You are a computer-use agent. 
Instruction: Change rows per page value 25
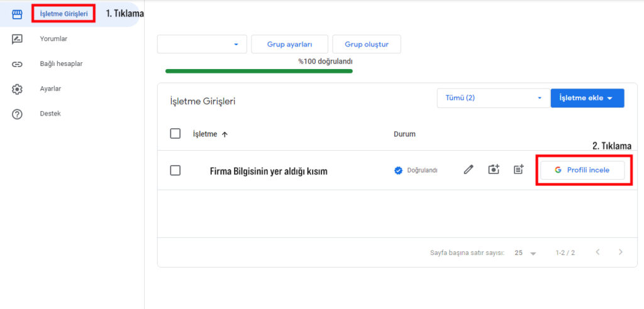[x=525, y=253]
